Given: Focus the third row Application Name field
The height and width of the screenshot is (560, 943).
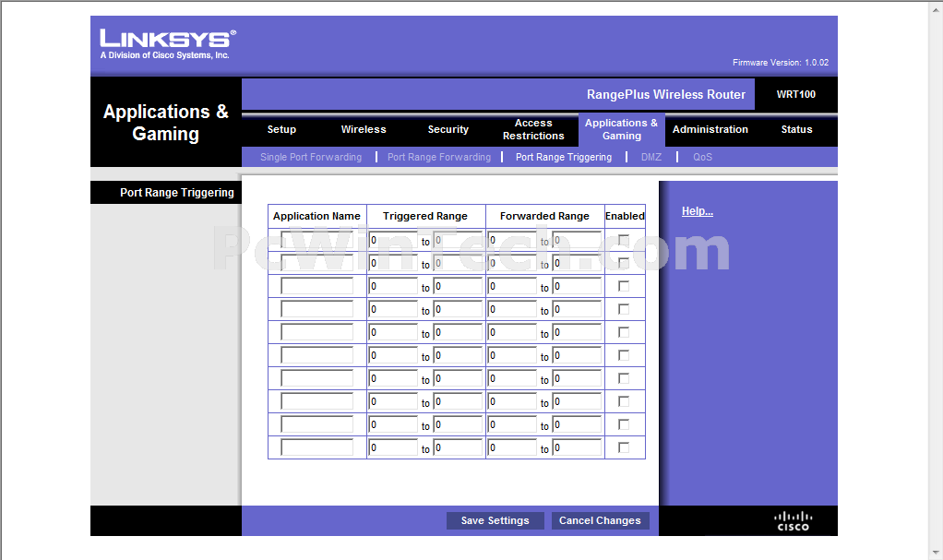Looking at the screenshot, I should pos(316,286).
